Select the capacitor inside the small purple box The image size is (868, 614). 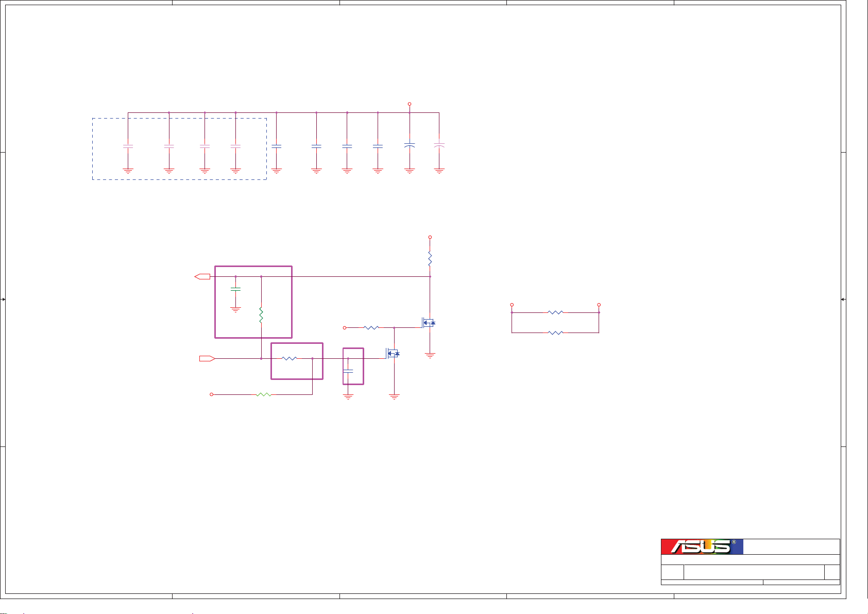[348, 371]
